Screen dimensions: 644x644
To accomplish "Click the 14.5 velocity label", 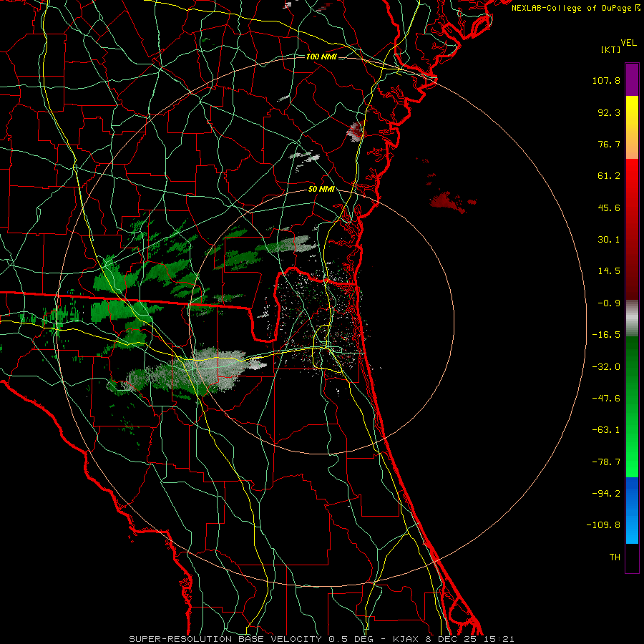I will tap(609, 271).
